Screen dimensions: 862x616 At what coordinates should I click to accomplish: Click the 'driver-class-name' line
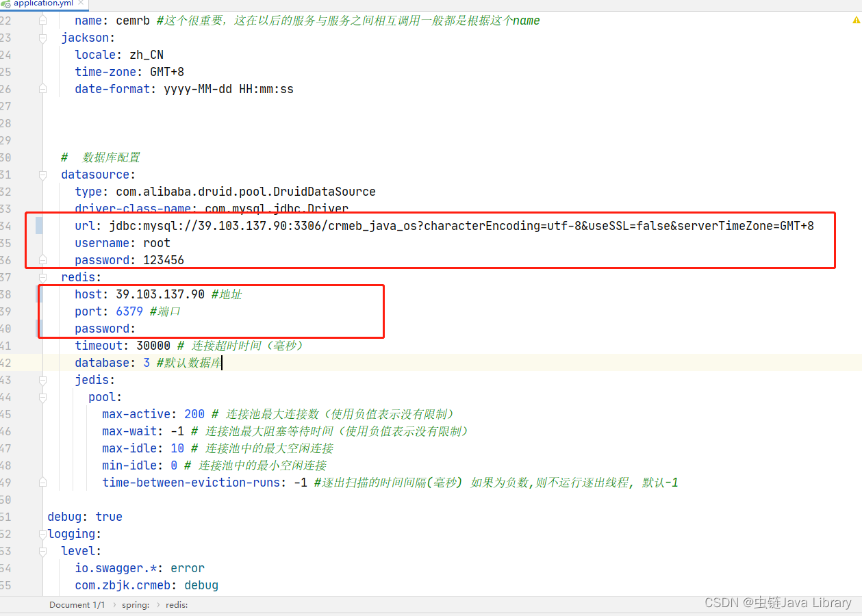pyautogui.click(x=212, y=209)
